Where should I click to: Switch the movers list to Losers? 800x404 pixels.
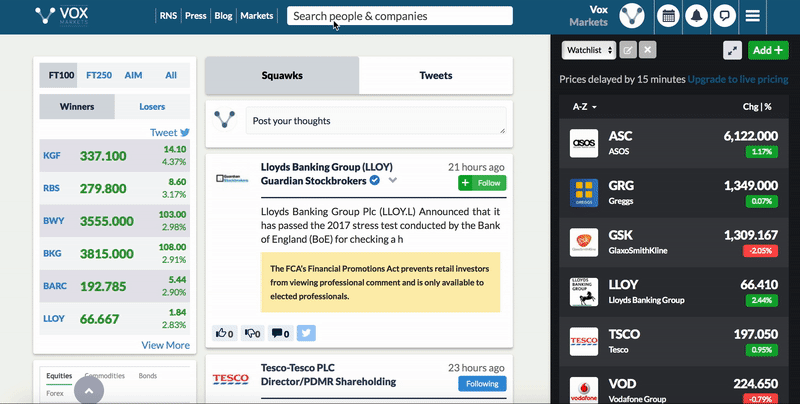point(152,106)
